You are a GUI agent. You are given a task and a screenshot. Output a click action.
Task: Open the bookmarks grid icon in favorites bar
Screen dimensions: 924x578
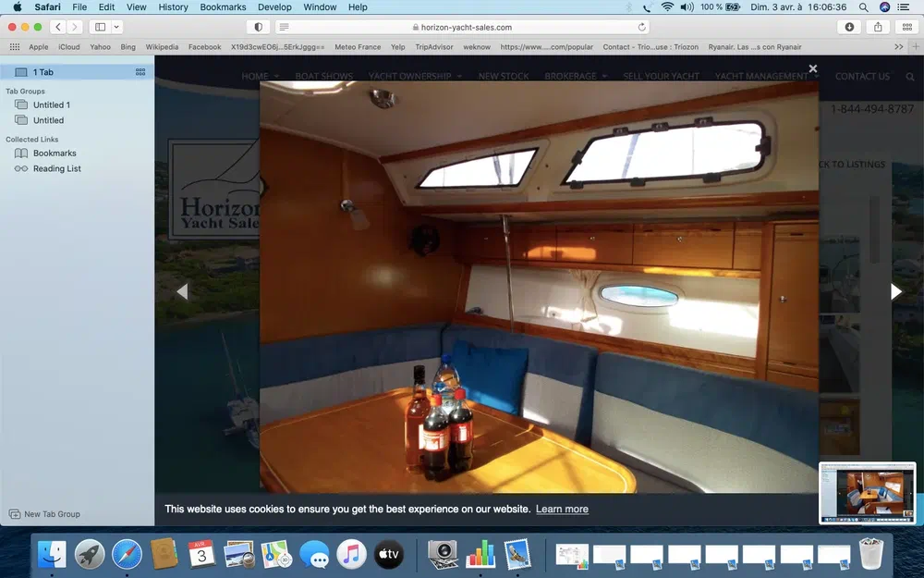pos(14,47)
